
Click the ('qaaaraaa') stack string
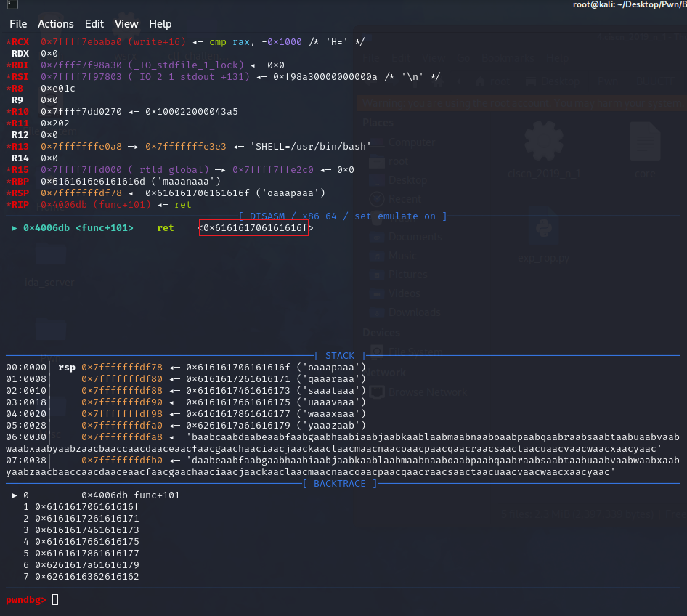[x=331, y=379]
